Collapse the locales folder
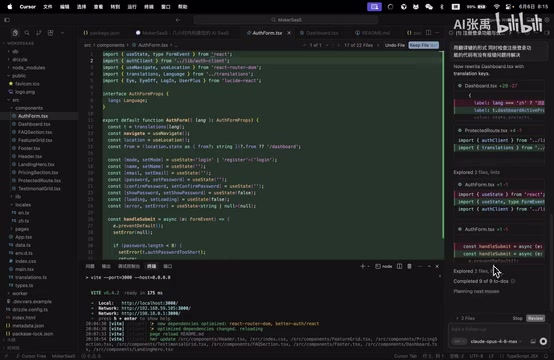This screenshot has height=360, width=554. tap(23, 205)
